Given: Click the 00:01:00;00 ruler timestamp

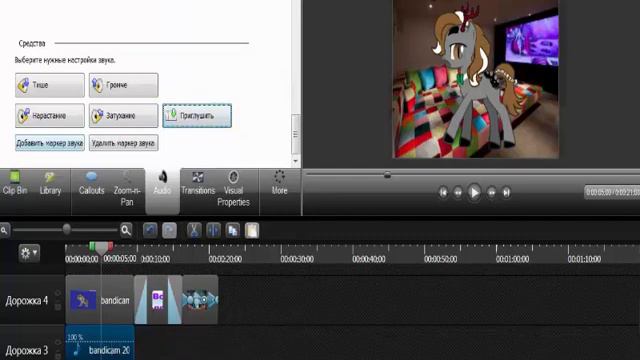Looking at the screenshot, I should [512, 259].
